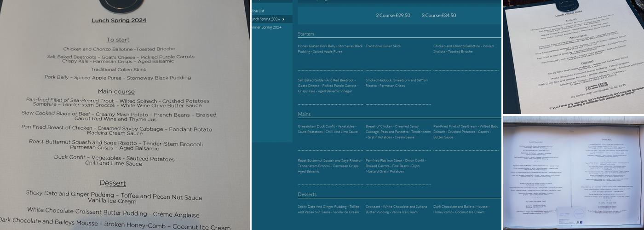Viewport: 644px width, 230px height.
Task: Select Roast Butternut Squash and Sage Risotto on the website
Action: coord(329,166)
